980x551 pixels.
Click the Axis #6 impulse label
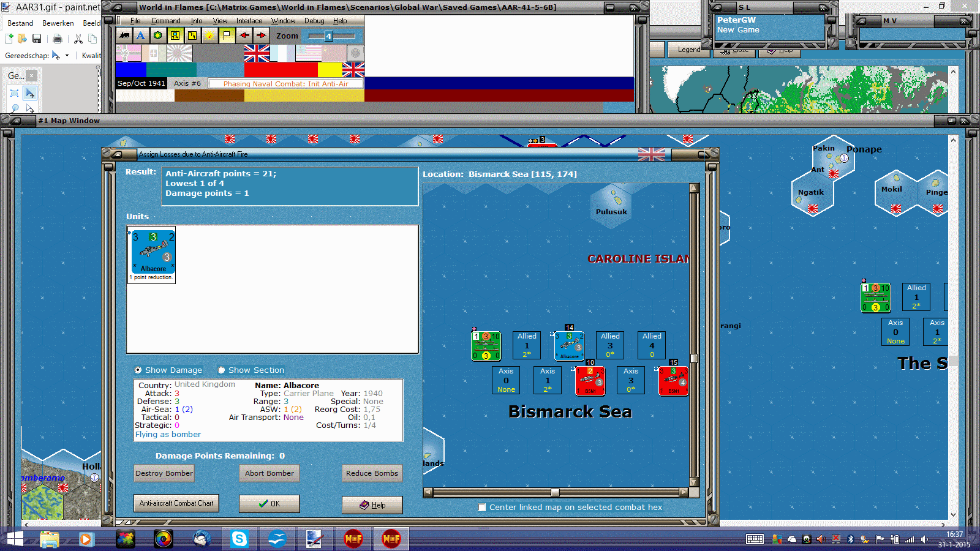[x=187, y=83]
